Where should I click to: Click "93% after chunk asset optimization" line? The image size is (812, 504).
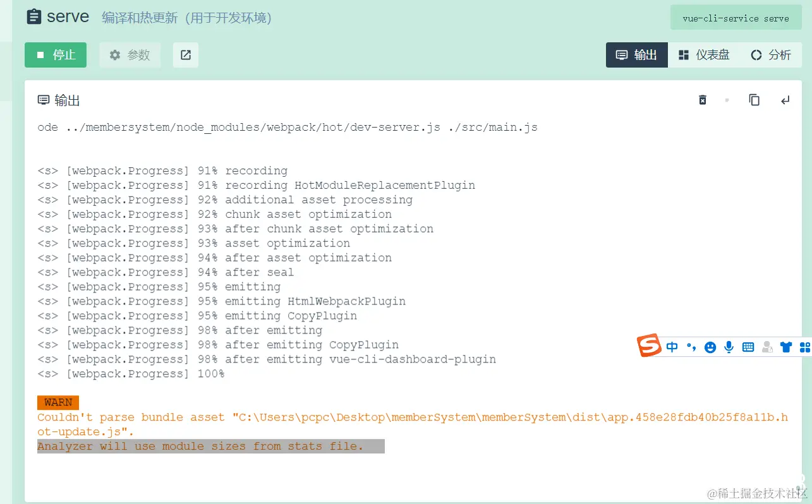236,229
